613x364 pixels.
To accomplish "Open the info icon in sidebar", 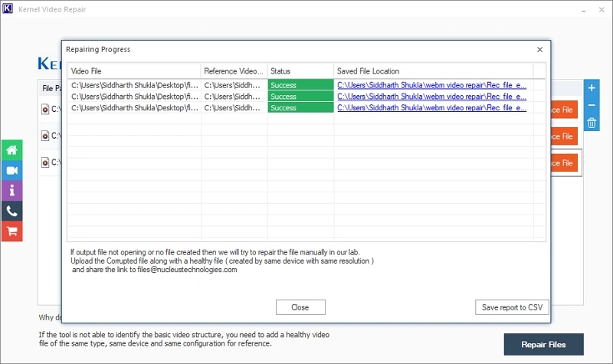I will pos(11,191).
